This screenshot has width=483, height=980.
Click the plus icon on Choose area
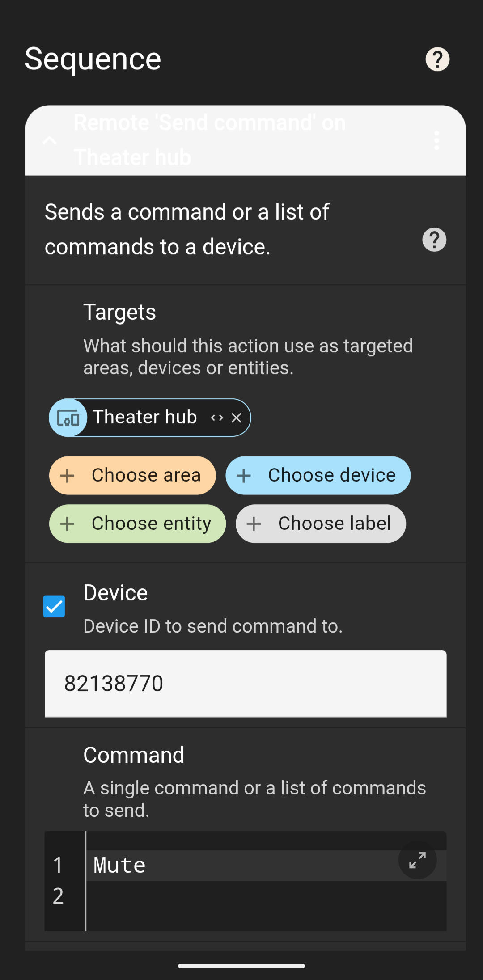tap(68, 475)
